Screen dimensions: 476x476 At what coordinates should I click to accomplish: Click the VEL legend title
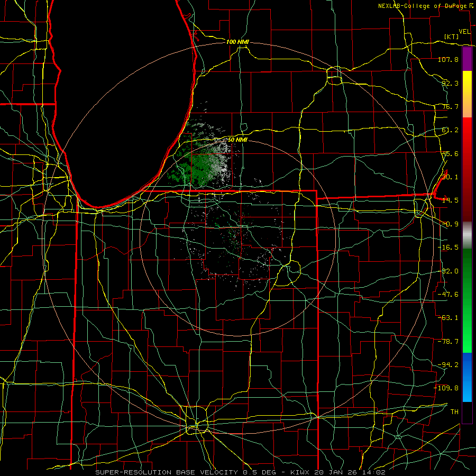tap(464, 32)
